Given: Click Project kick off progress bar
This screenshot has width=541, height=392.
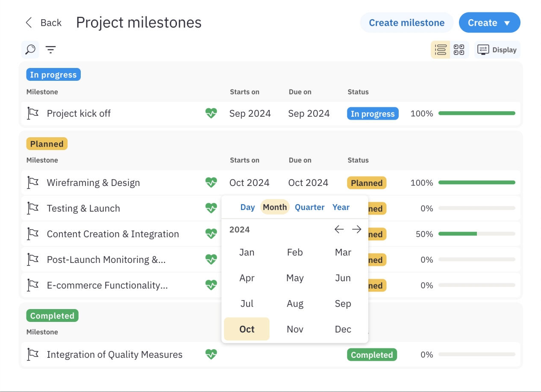Looking at the screenshot, I should click(477, 113).
